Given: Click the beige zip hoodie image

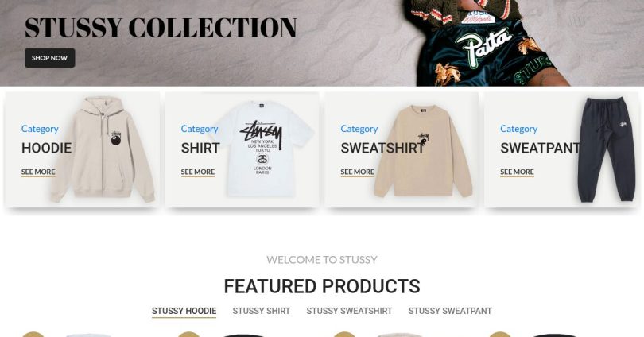Looking at the screenshot, I should [103, 150].
